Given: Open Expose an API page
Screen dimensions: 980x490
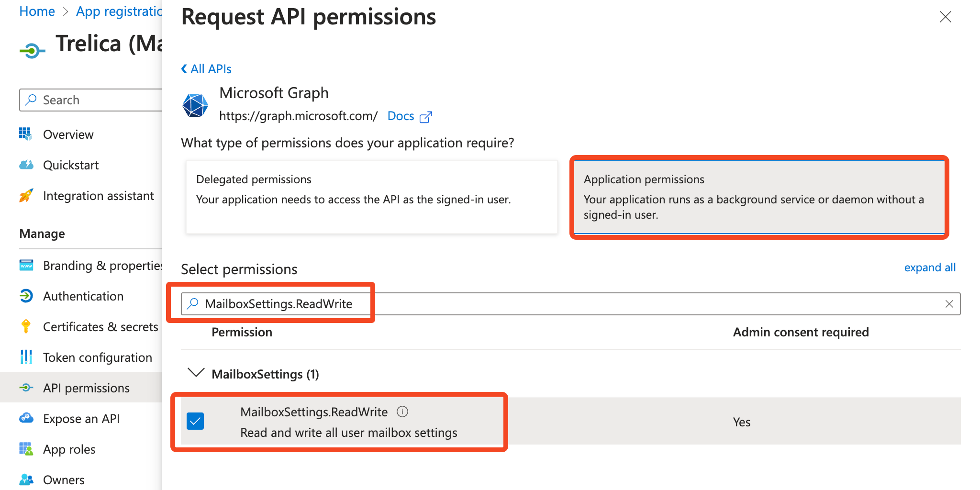Looking at the screenshot, I should (81, 419).
